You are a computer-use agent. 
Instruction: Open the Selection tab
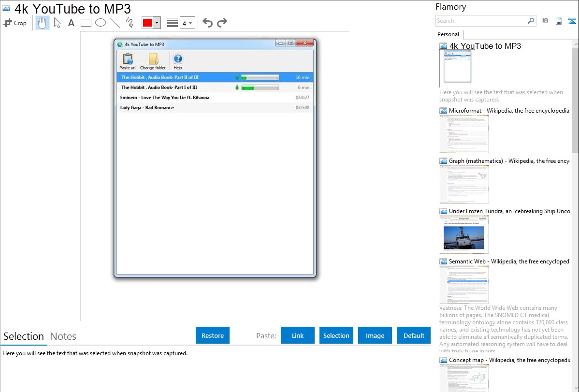[24, 336]
